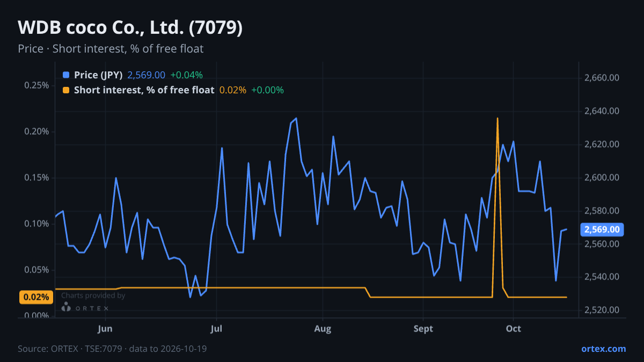Click the 2,560.00 right axis label

pos(602,244)
